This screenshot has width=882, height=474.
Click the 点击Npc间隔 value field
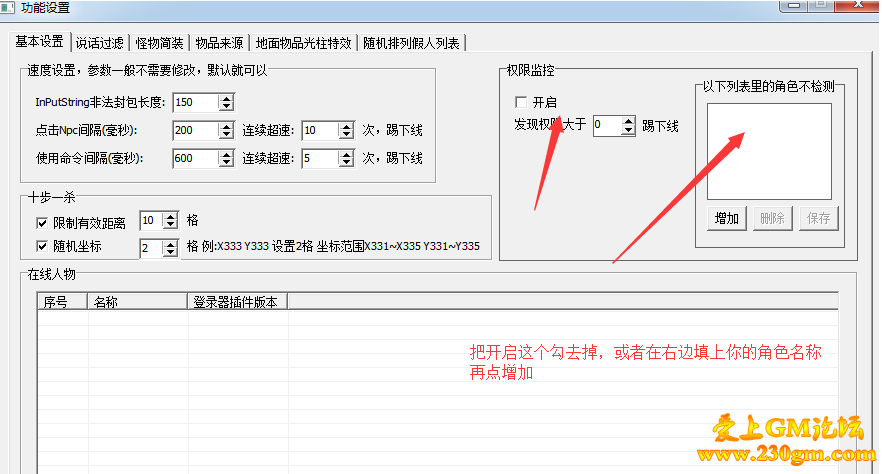pos(195,130)
